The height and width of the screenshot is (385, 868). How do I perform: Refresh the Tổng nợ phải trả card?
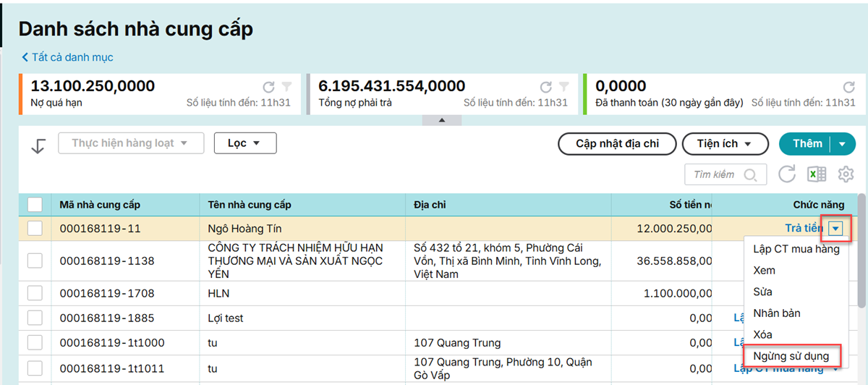(546, 87)
